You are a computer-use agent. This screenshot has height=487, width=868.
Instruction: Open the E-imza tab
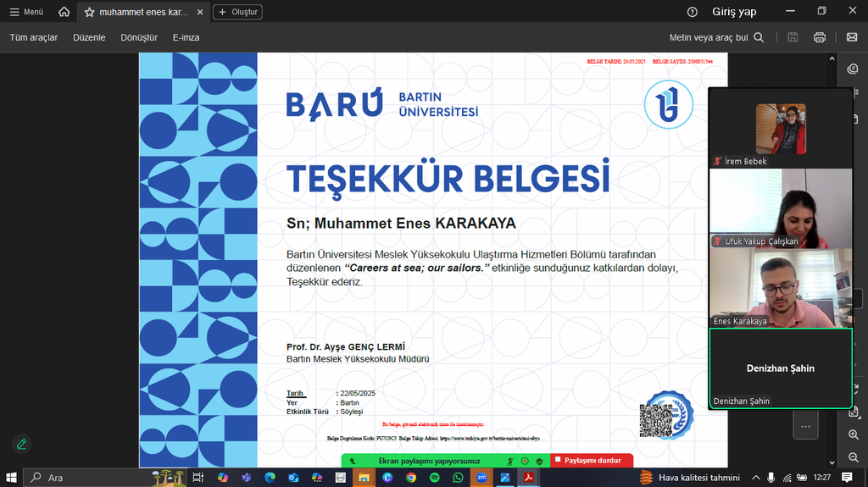(x=186, y=37)
